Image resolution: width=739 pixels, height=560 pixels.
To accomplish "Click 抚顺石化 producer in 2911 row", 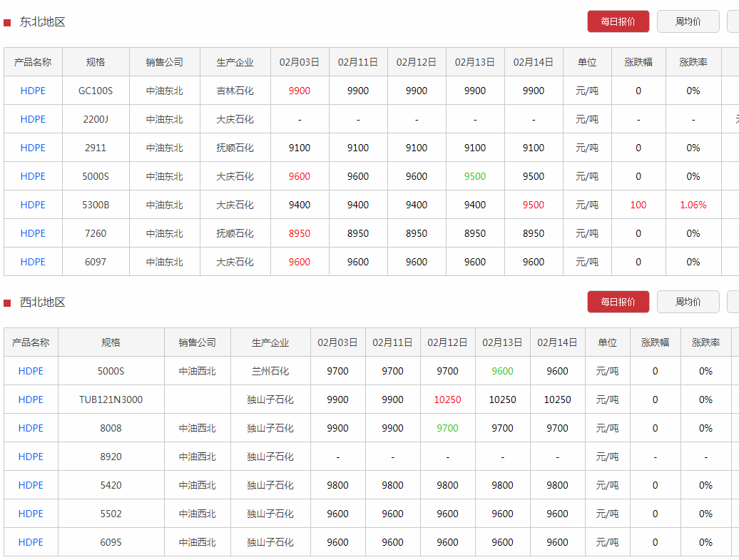I will pos(235,148).
